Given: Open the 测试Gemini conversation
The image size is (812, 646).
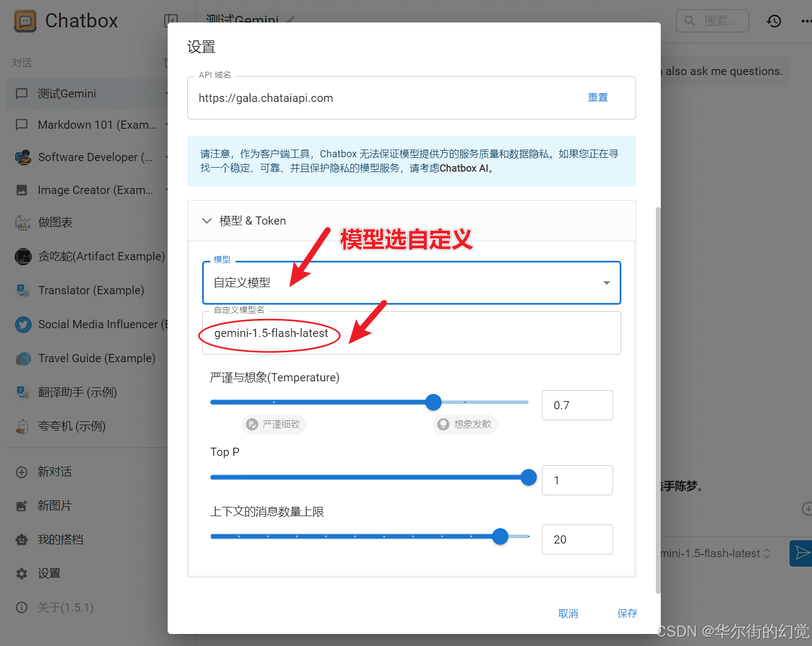Looking at the screenshot, I should (88, 94).
